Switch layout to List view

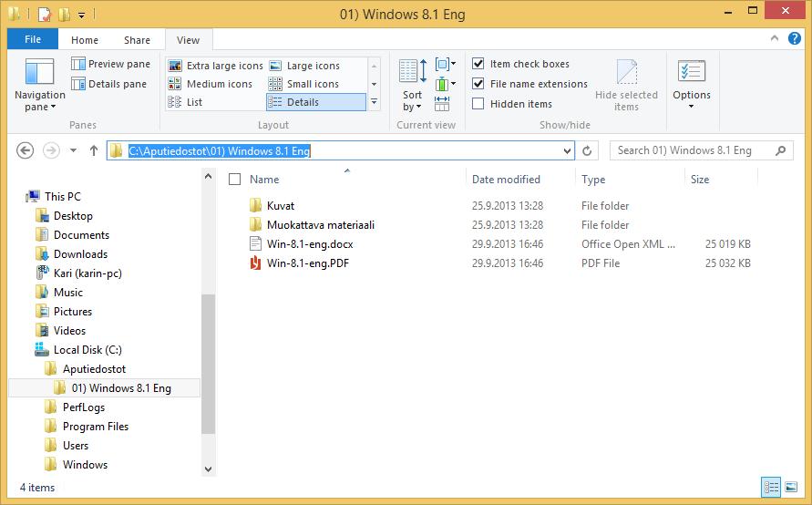point(185,102)
